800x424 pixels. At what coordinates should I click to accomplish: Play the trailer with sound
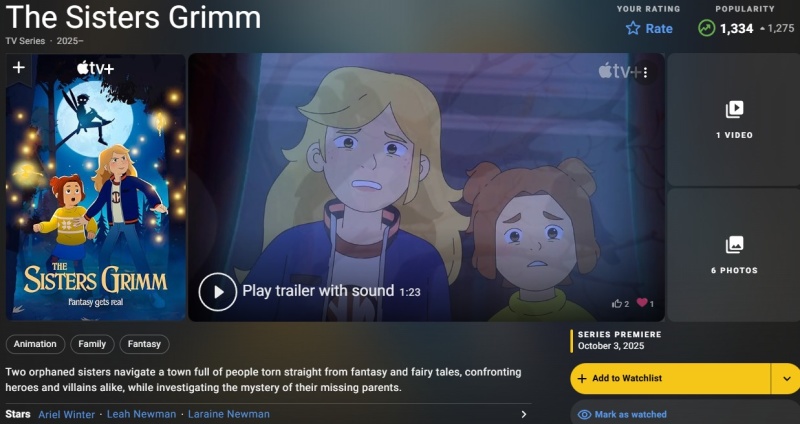pos(218,292)
